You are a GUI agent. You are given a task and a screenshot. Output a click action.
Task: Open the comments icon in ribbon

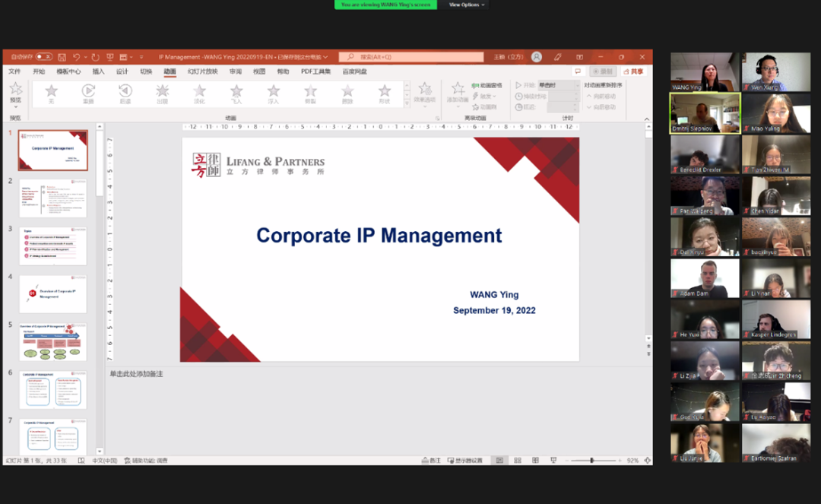click(x=578, y=71)
